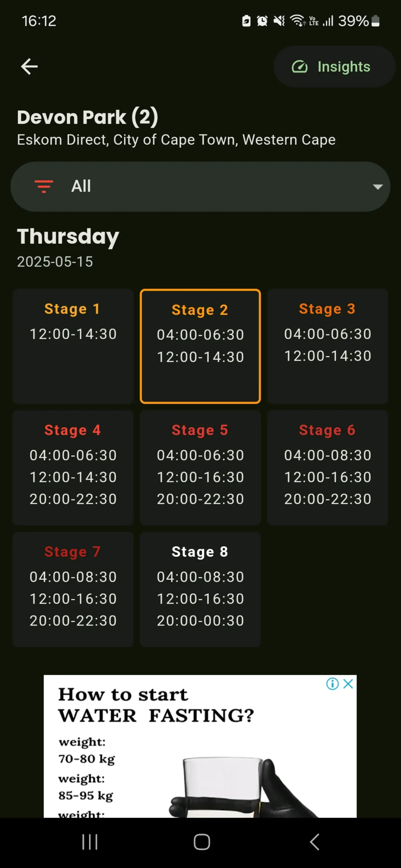Screen dimensions: 401x868
Task: Choose the Stage 8 schedule card
Action: coord(200,589)
